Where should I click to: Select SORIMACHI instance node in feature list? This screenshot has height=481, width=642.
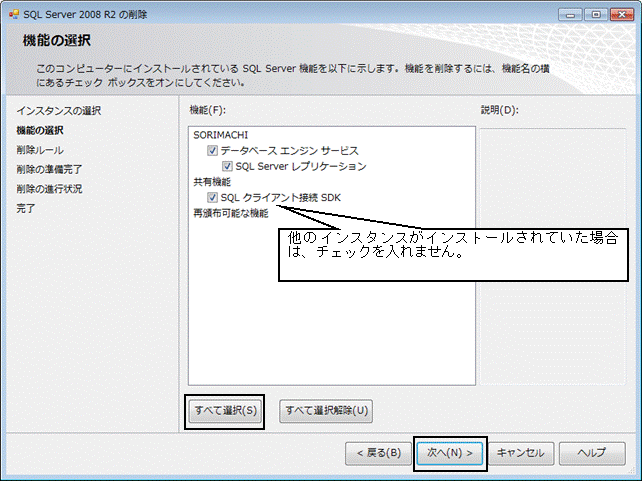221,135
